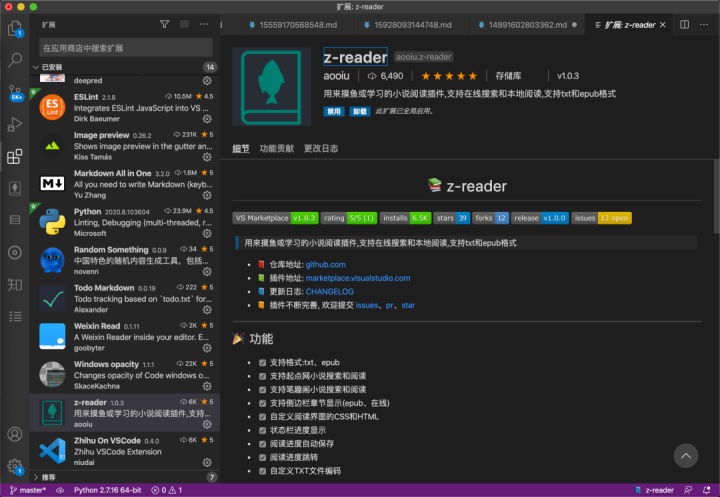Screen dimensions: 720x497
Task: Open the z-reader book icon in activity bar
Action: (15, 188)
